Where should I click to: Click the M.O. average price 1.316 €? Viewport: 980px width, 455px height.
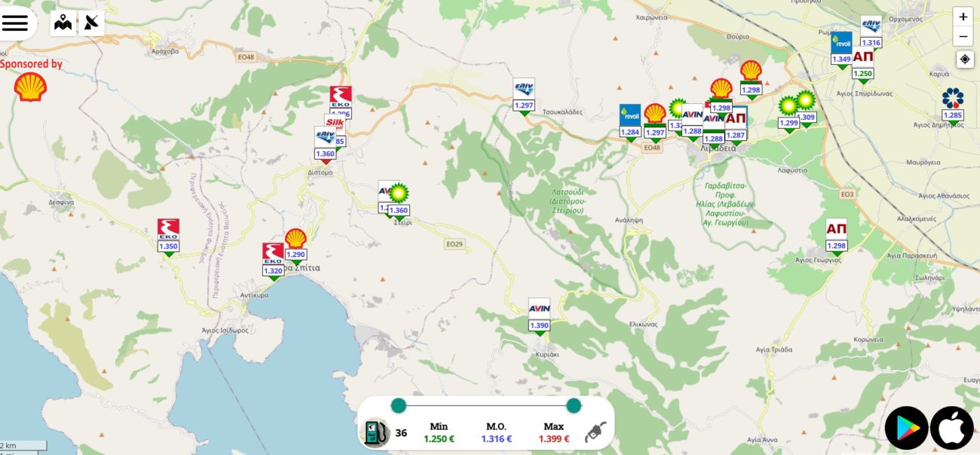tap(496, 439)
